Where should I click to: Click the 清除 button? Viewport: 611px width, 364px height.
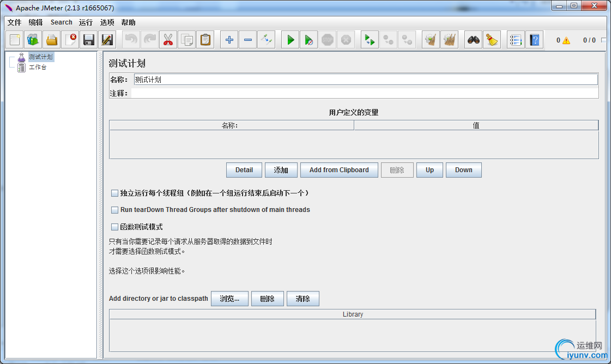coord(303,299)
